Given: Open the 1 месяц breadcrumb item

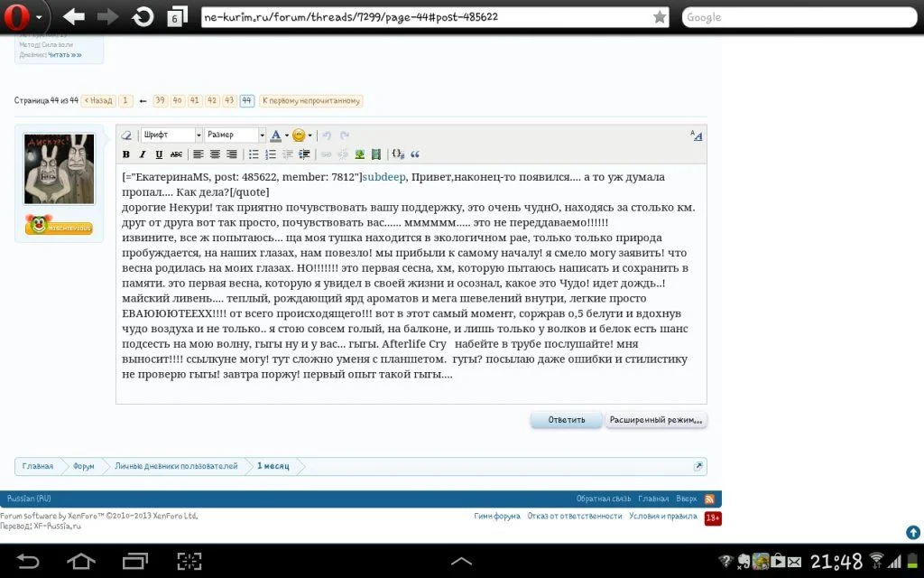Looking at the screenshot, I should pos(273,467).
